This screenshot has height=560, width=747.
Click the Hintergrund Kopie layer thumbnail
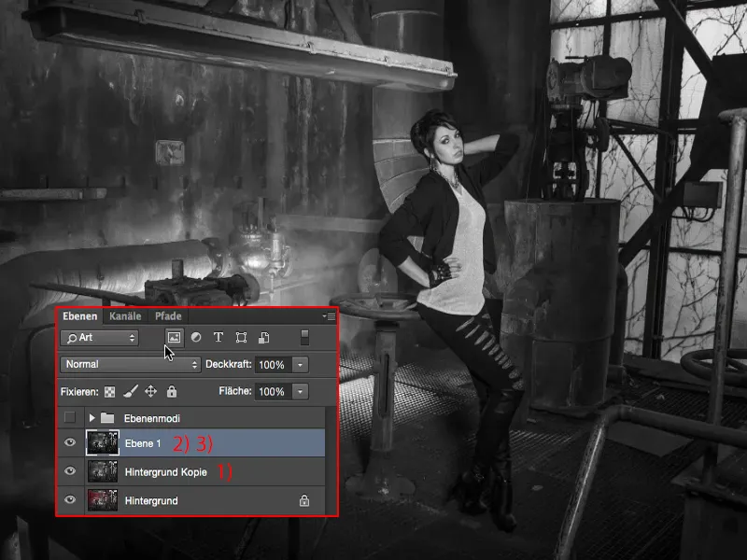pos(103,471)
